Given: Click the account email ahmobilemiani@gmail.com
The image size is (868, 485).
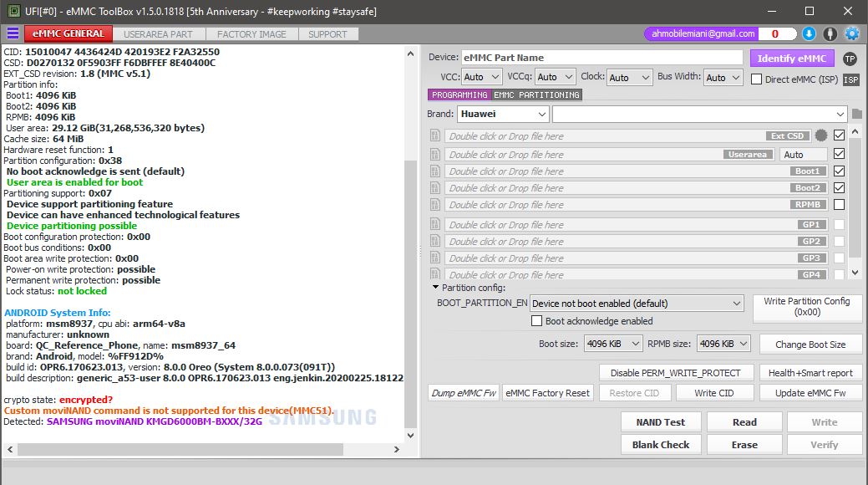Looking at the screenshot, I should pos(703,33).
